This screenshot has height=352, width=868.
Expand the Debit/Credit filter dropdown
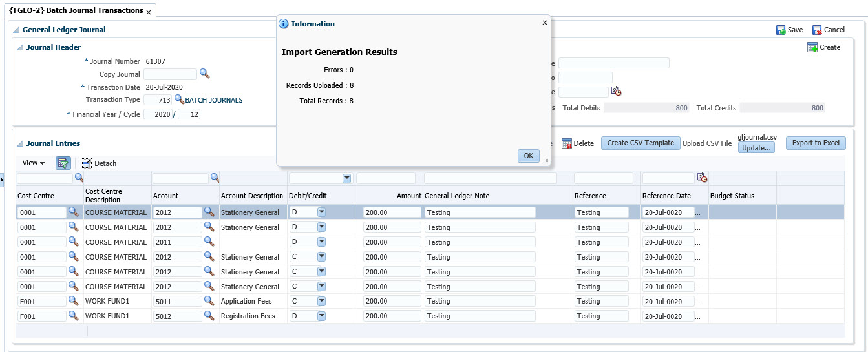[x=346, y=178]
